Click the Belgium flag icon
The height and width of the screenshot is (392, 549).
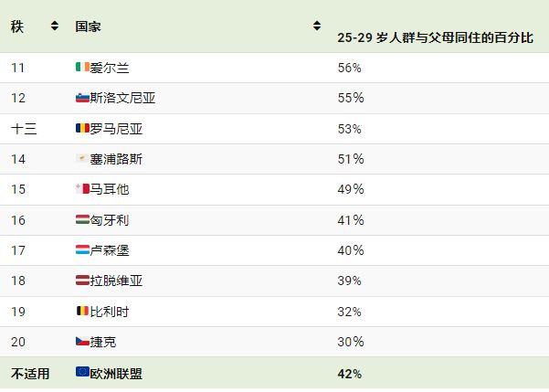(x=82, y=311)
